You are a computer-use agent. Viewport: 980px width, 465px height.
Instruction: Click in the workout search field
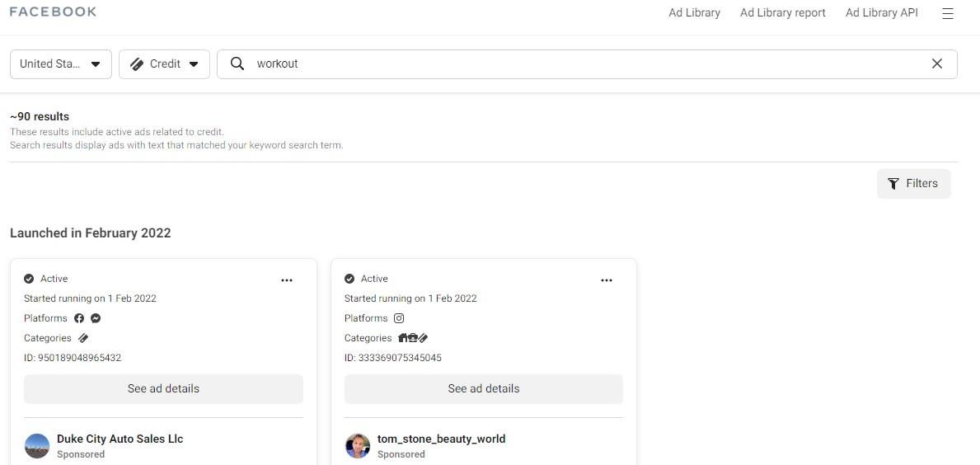[x=588, y=64]
